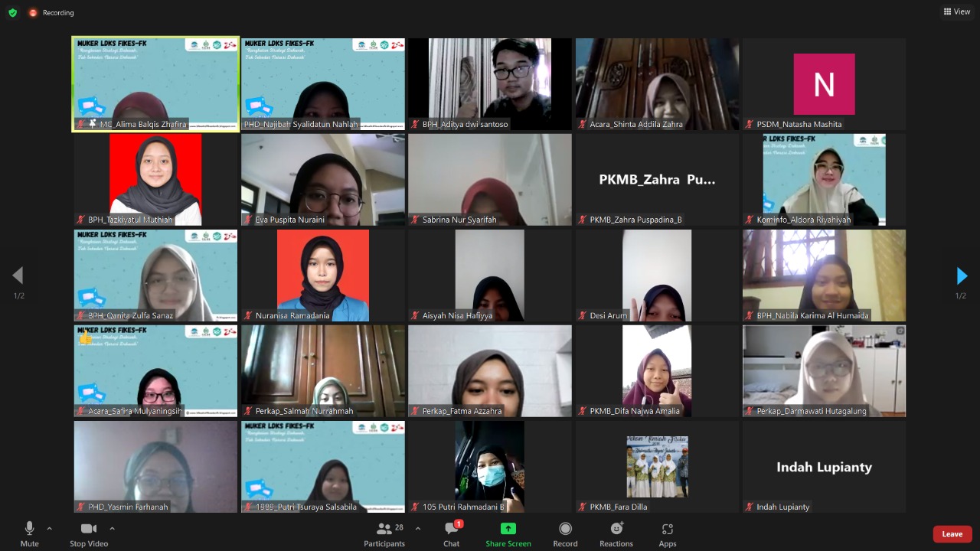This screenshot has width=980, height=551.
Task: Select PHD_Najibah Syalidatun Nahlah video tile
Action: 323,84
